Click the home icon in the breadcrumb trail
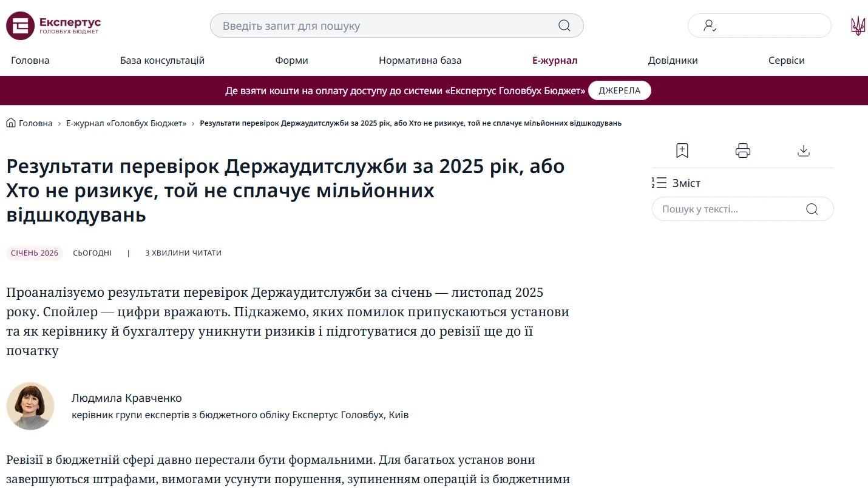Viewport: 868px width, 488px height. point(10,122)
